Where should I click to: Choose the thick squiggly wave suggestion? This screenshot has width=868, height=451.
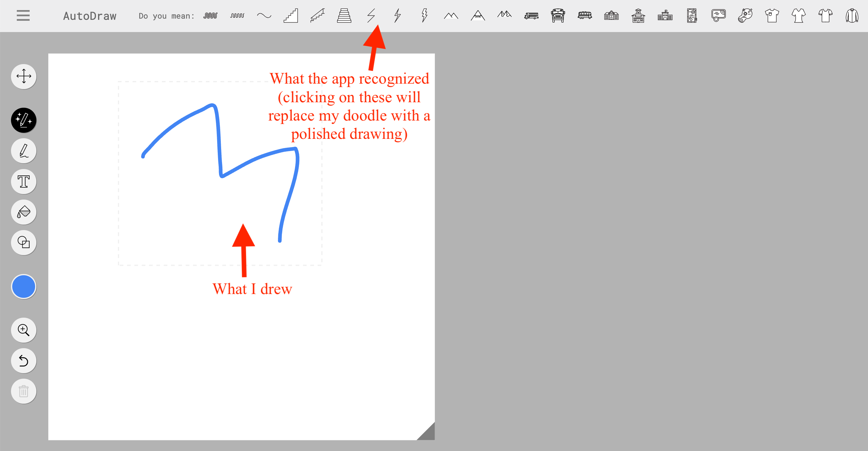(x=210, y=16)
